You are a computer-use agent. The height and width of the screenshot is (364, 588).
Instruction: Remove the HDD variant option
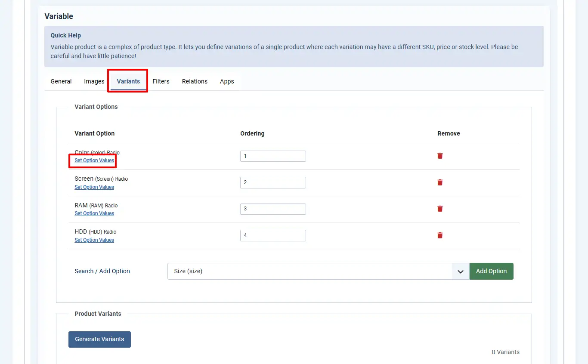pos(440,235)
